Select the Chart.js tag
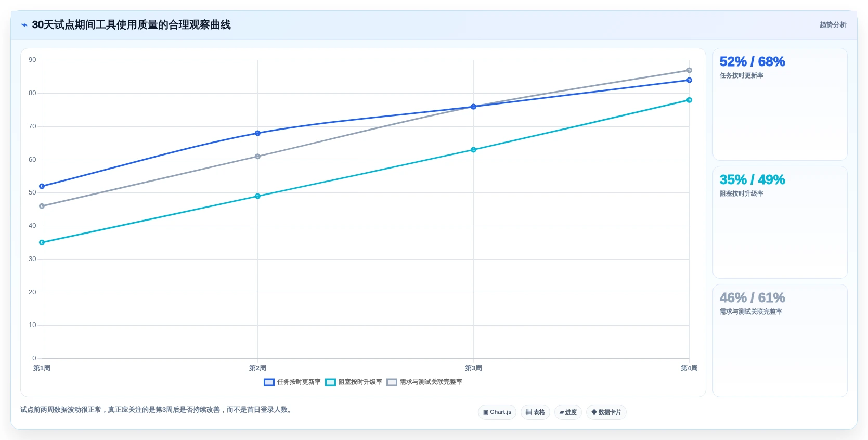The width and height of the screenshot is (868, 440). tap(497, 412)
